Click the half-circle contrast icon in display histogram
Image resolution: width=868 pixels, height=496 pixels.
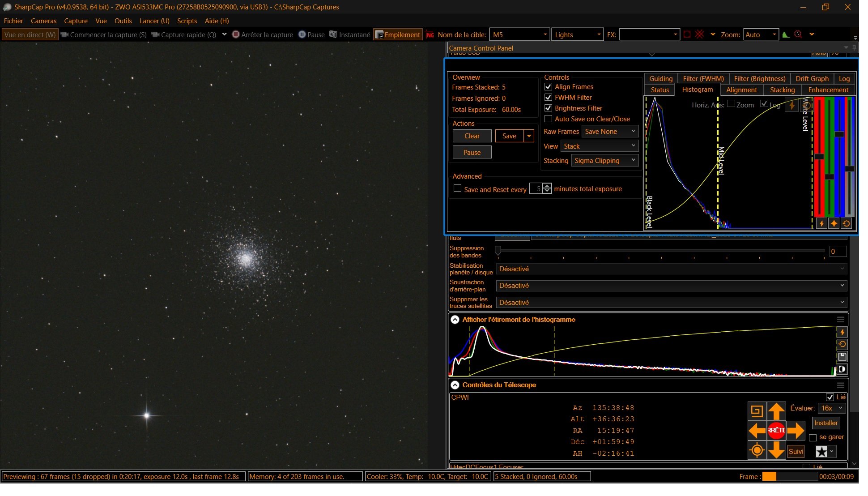click(x=842, y=369)
